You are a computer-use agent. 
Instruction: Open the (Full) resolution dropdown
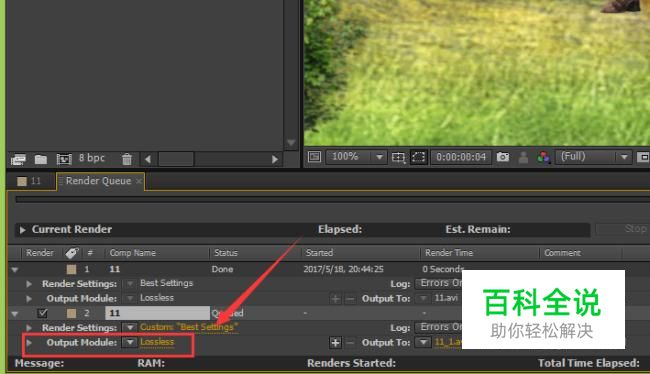[x=594, y=157]
